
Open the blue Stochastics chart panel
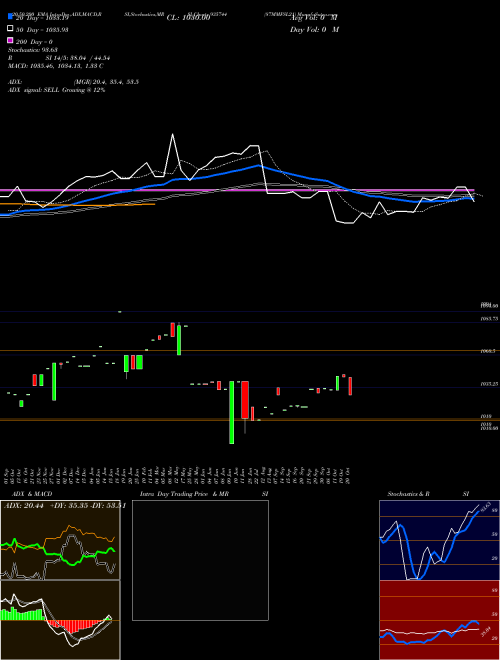pyautogui.click(x=439, y=540)
